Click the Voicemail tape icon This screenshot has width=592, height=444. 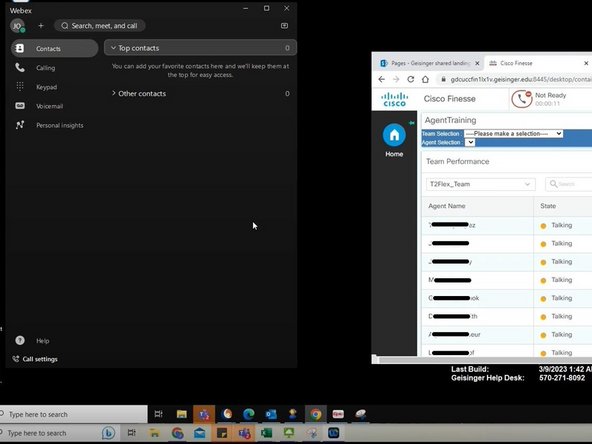[20, 106]
